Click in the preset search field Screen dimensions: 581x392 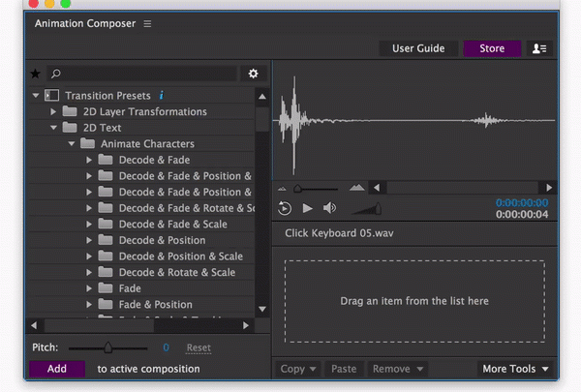tap(142, 74)
